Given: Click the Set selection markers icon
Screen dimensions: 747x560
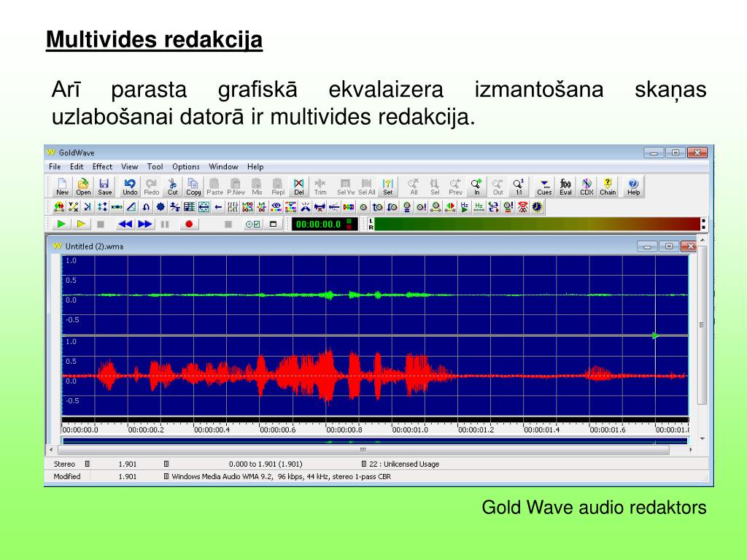Looking at the screenshot, I should pyautogui.click(x=388, y=186).
